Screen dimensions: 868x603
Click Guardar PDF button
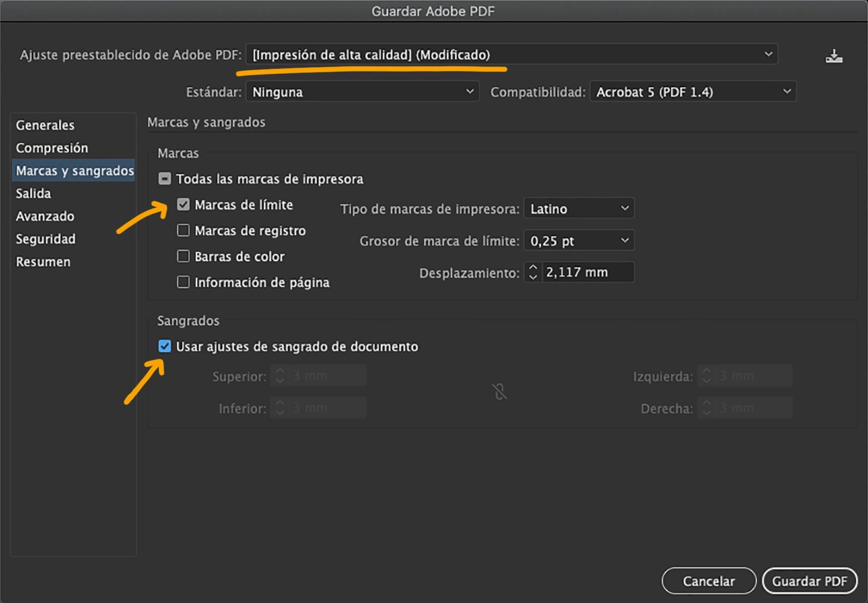click(x=809, y=581)
